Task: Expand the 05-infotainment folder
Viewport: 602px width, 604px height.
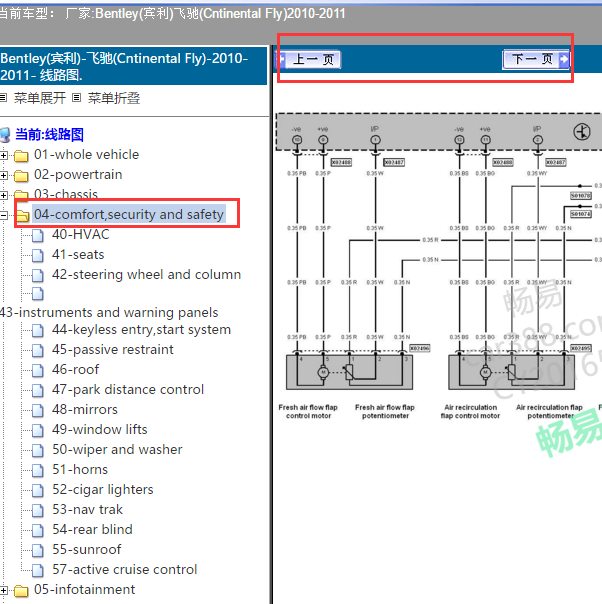Action: point(4,590)
